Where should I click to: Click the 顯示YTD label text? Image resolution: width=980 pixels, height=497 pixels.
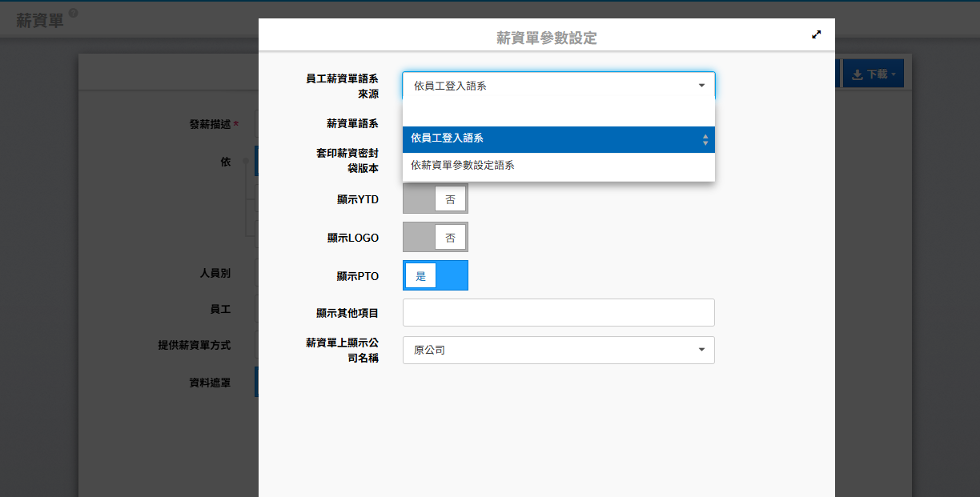(x=358, y=199)
